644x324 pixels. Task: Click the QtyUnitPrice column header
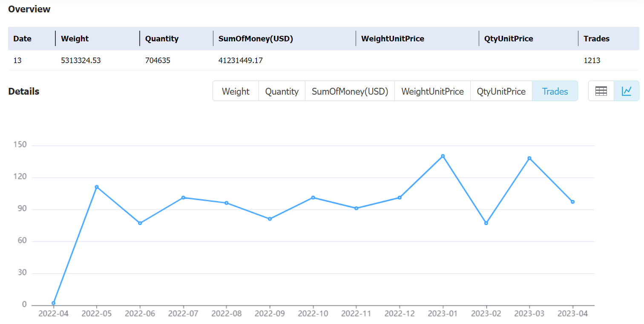coord(509,38)
